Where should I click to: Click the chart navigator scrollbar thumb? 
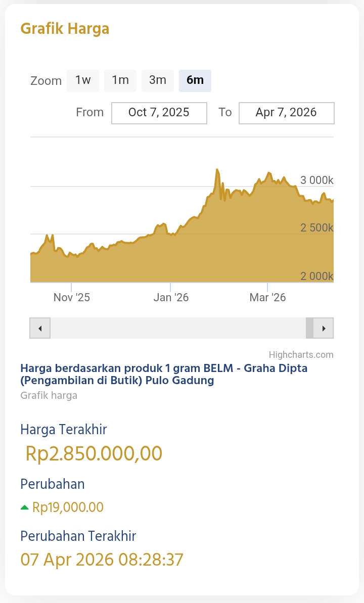tap(309, 328)
